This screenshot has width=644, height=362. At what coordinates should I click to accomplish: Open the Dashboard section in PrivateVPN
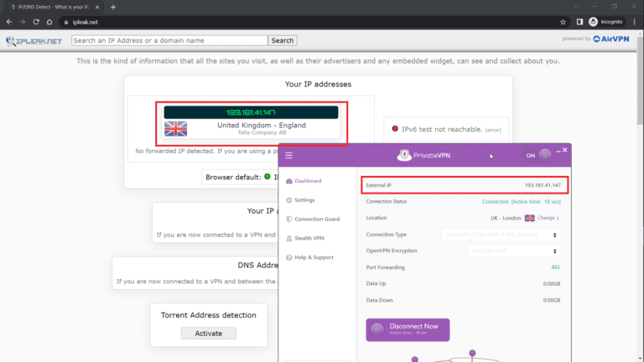click(x=308, y=181)
